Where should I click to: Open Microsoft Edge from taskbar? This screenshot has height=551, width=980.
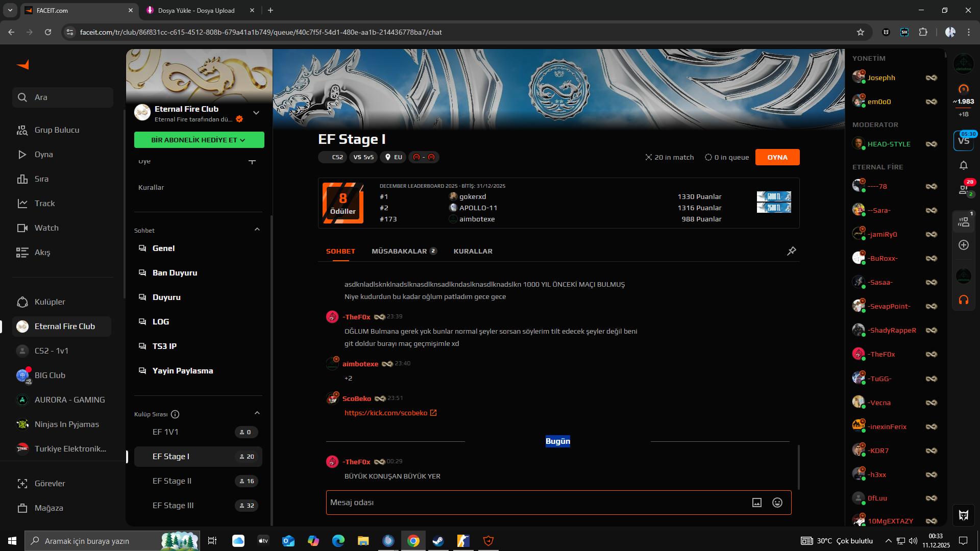coord(338,541)
